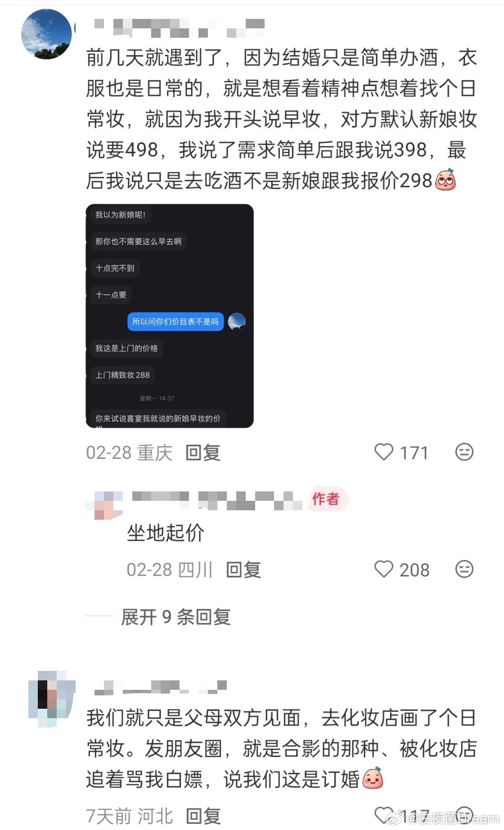Tap the 208 like count
Image resolution: width=504 pixels, height=830 pixels.
[414, 570]
